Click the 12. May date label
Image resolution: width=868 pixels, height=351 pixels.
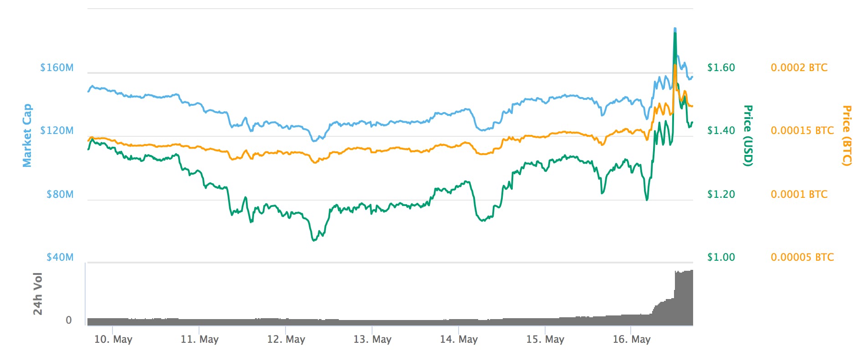(286, 339)
